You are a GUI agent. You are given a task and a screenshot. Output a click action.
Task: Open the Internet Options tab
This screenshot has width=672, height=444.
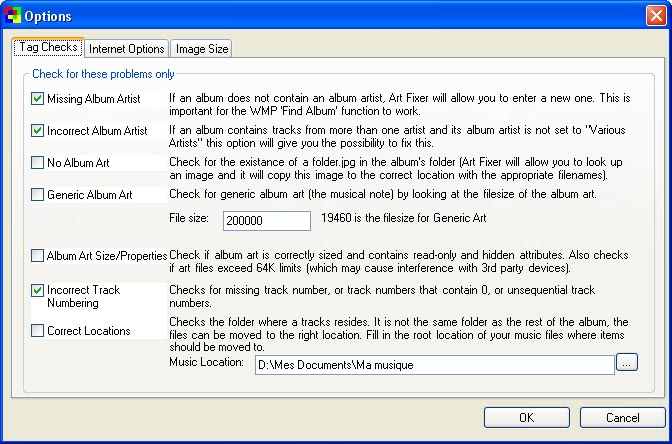[x=127, y=48]
